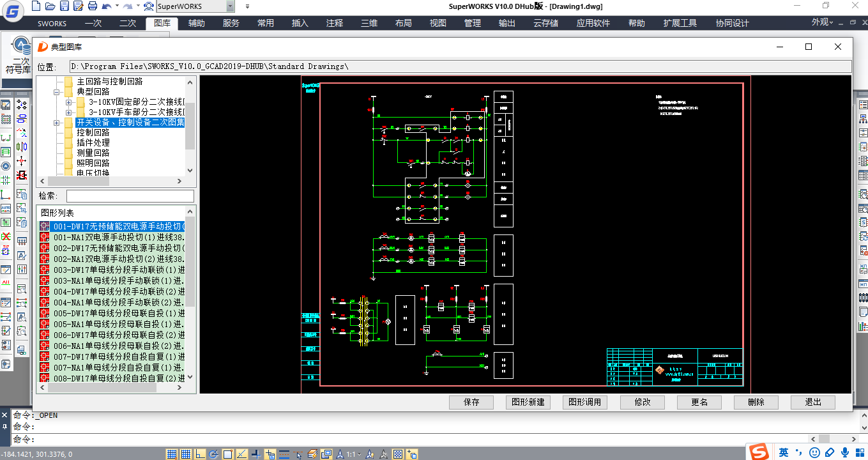Viewport: 868px width, 460px height.
Task: Click the 英 language indicator in tray
Action: (784, 453)
